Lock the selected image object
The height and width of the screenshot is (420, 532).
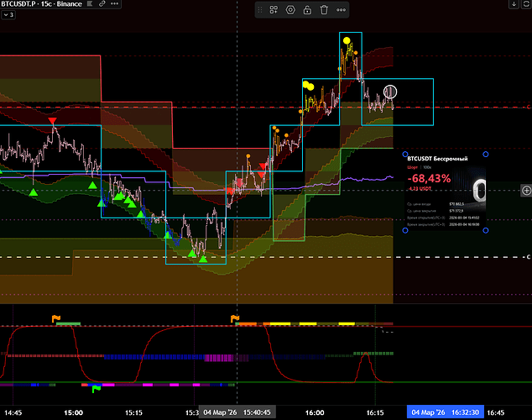click(x=305, y=11)
